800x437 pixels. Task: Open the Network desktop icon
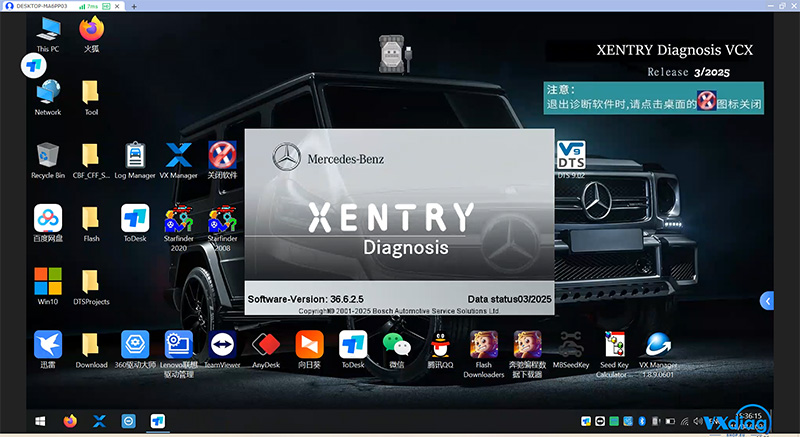pyautogui.click(x=48, y=97)
